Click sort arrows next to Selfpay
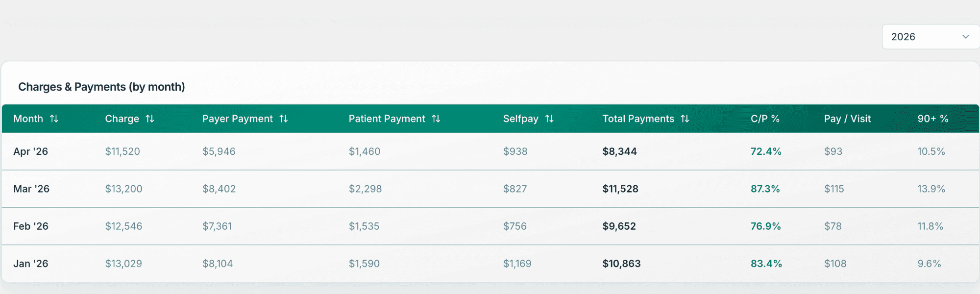Viewport: 980px width, 294px height. pos(549,119)
